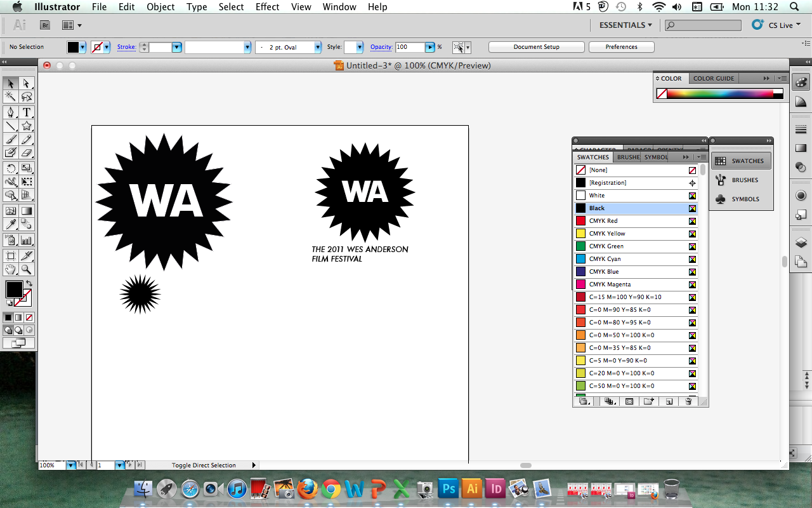Select the Gradient tool in toolbox

coord(27,211)
